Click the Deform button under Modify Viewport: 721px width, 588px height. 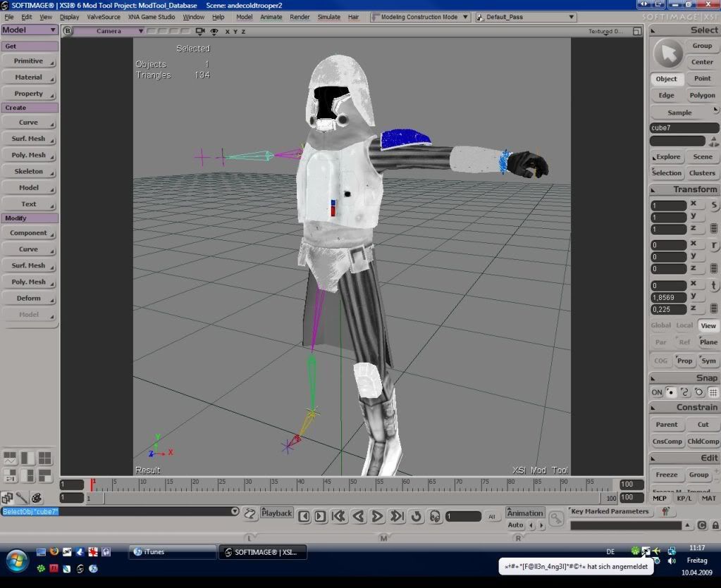point(28,299)
